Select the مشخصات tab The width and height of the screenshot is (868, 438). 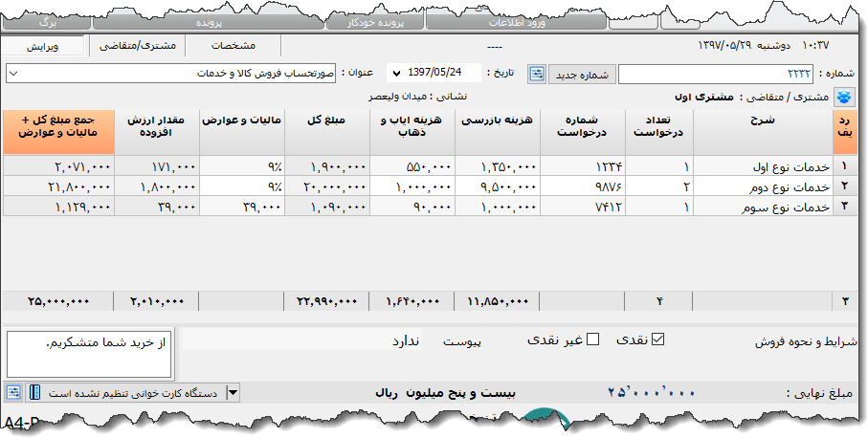(x=234, y=46)
